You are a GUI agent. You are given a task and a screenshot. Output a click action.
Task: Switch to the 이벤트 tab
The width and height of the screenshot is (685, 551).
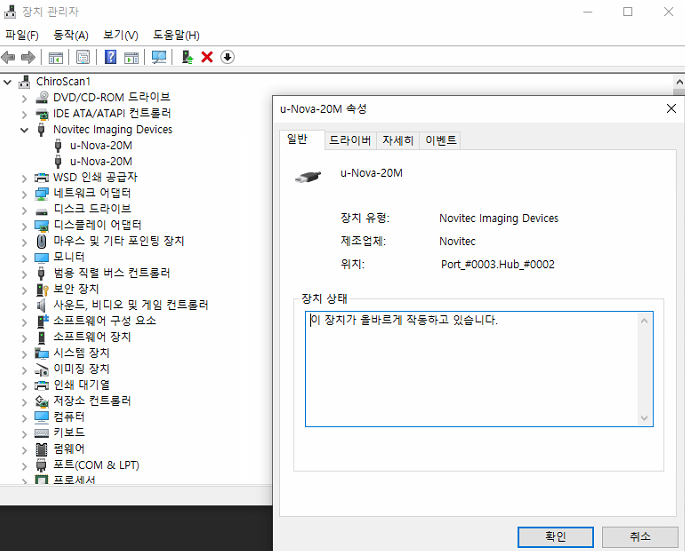coord(441,141)
